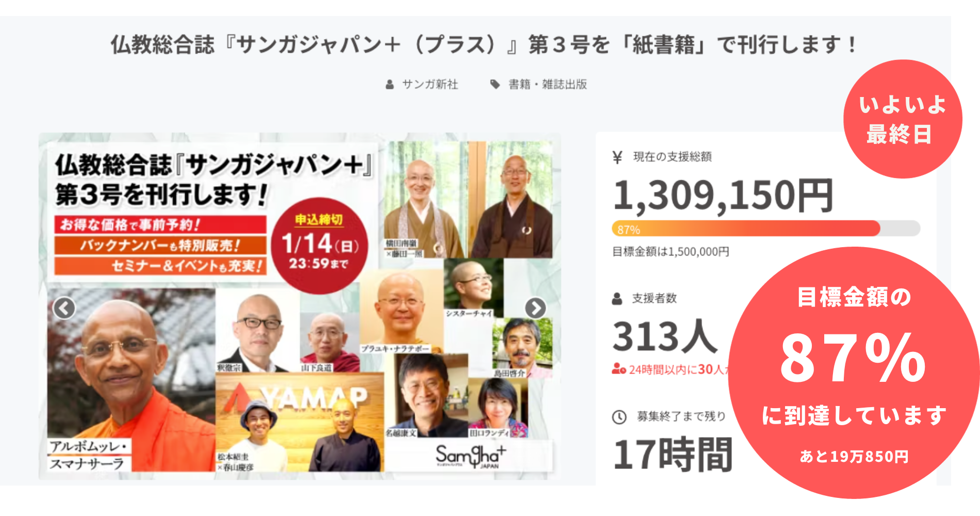Click the project title heading 仏教総合誌
Screen dimensions: 980x516
click(x=483, y=45)
